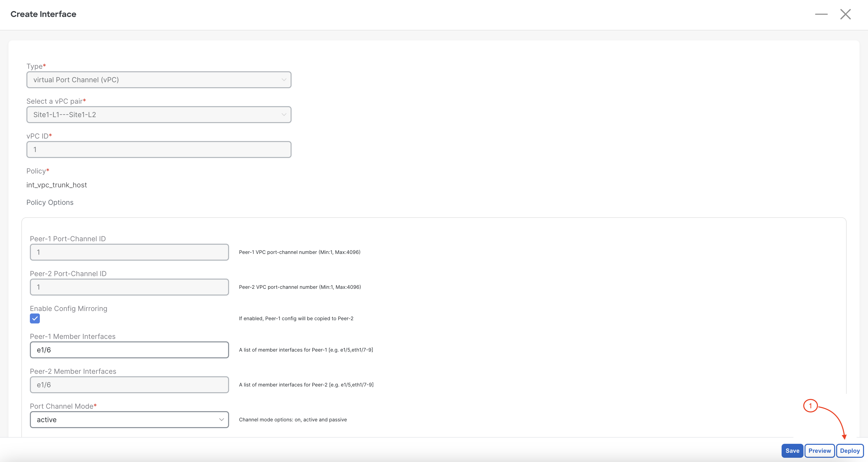Click the Peer-2 VPC port-channel number hint
The image size is (868, 462).
(300, 287)
